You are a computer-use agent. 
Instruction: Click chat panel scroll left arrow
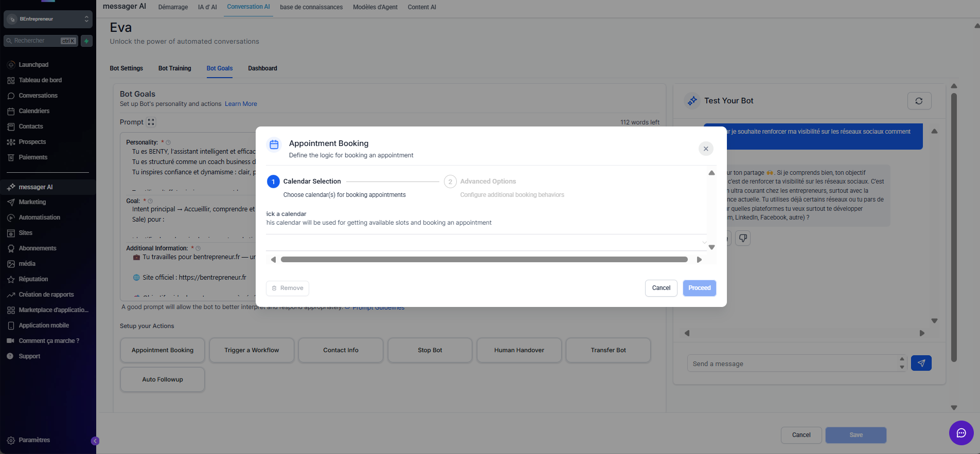pos(687,333)
